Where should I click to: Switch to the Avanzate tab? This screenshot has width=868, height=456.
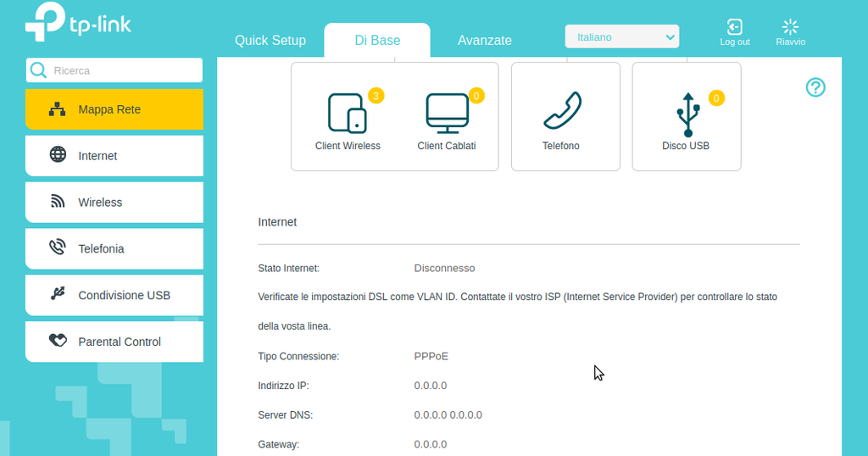[485, 41]
